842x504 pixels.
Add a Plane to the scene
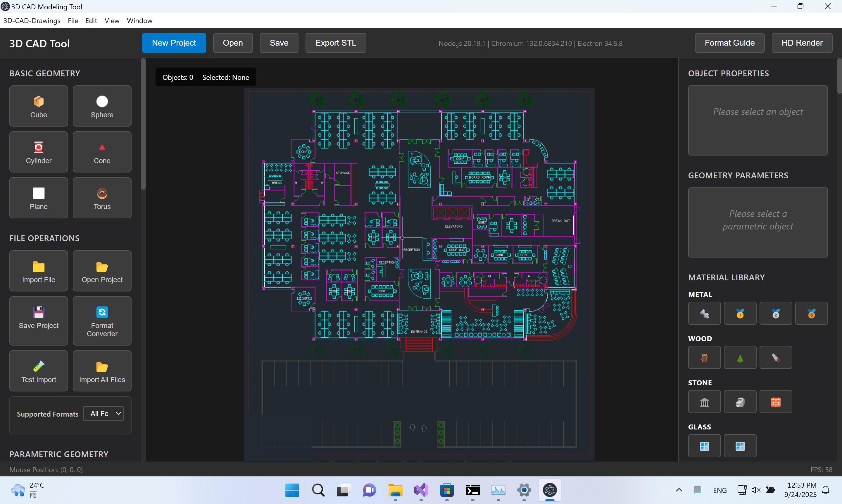[x=38, y=198]
